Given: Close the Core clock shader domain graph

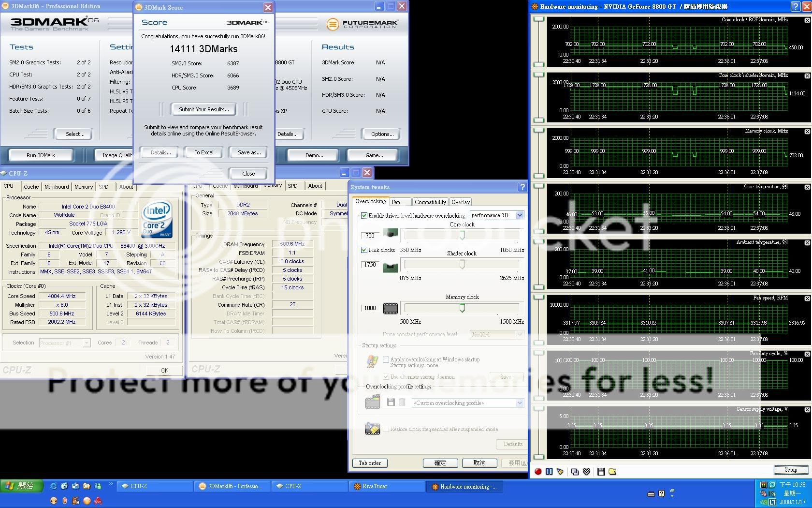Looking at the screenshot, I should [x=807, y=76].
